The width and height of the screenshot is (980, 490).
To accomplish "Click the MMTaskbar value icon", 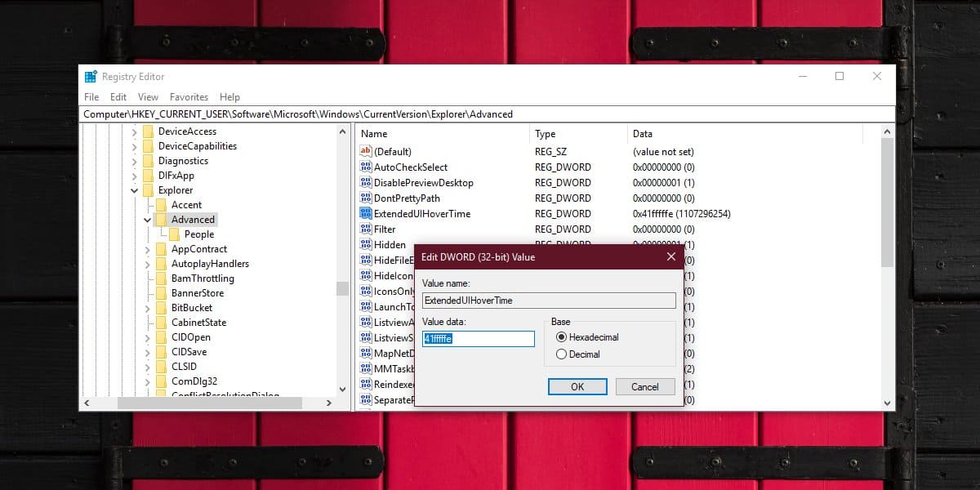I will click(x=366, y=369).
